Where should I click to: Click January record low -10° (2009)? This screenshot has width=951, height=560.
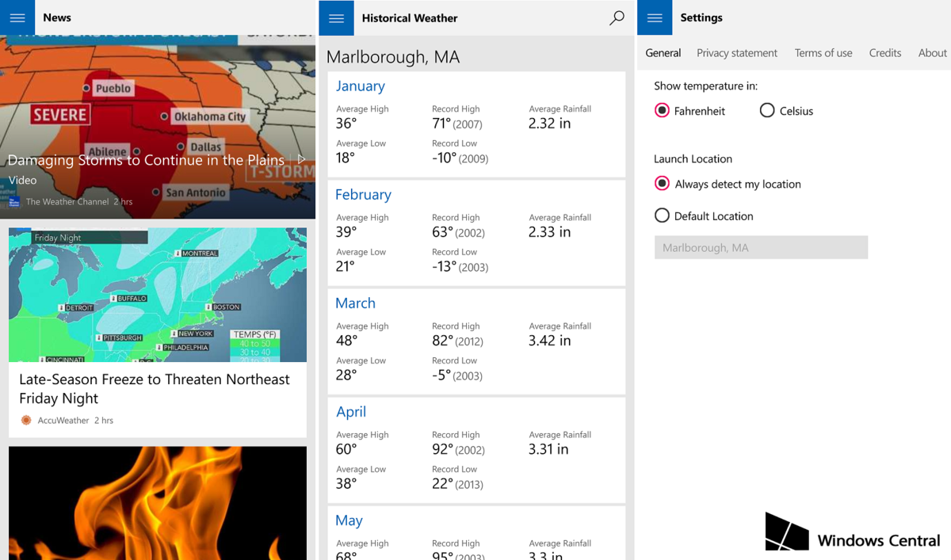click(460, 158)
